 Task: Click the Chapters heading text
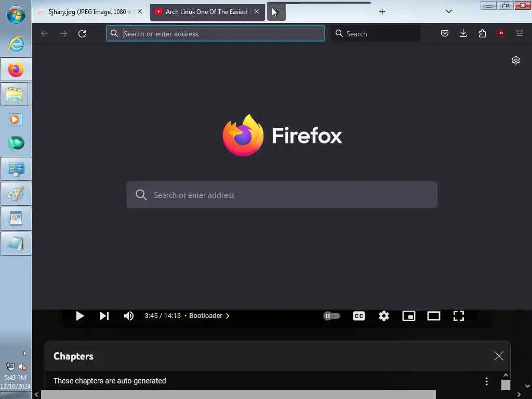tap(73, 356)
